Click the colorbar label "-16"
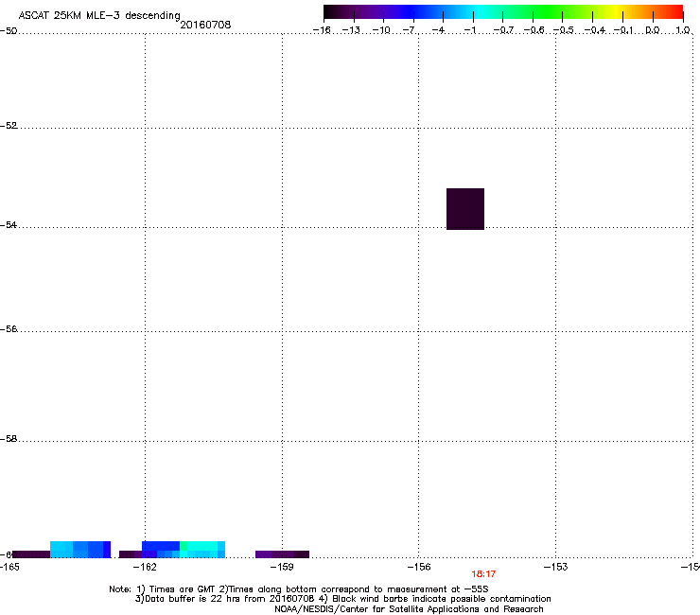Screen dimensions: 700x615 322,30
